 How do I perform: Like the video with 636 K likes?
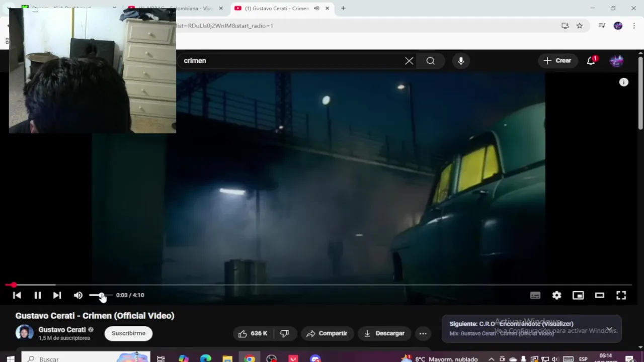253,333
